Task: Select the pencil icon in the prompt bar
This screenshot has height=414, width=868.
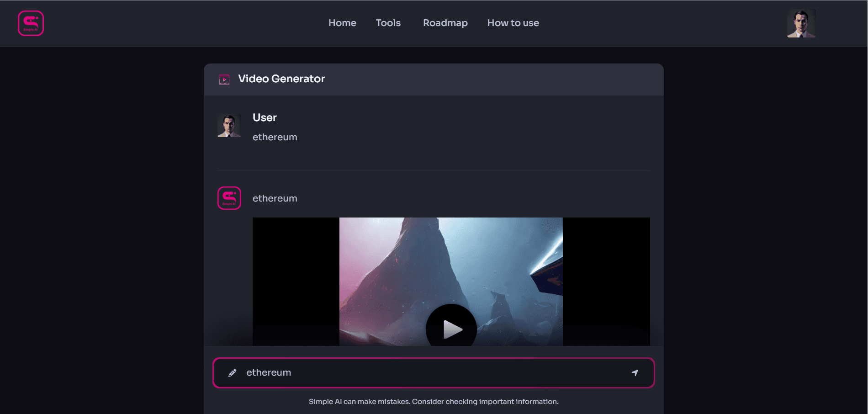Action: click(233, 372)
